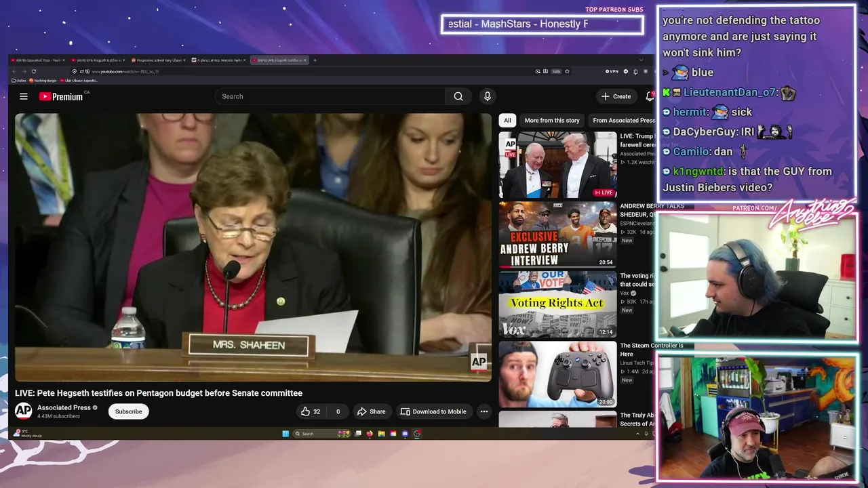Image resolution: width=868 pixels, height=488 pixels.
Task: Open a new browser tab with plus
Action: pos(315,60)
